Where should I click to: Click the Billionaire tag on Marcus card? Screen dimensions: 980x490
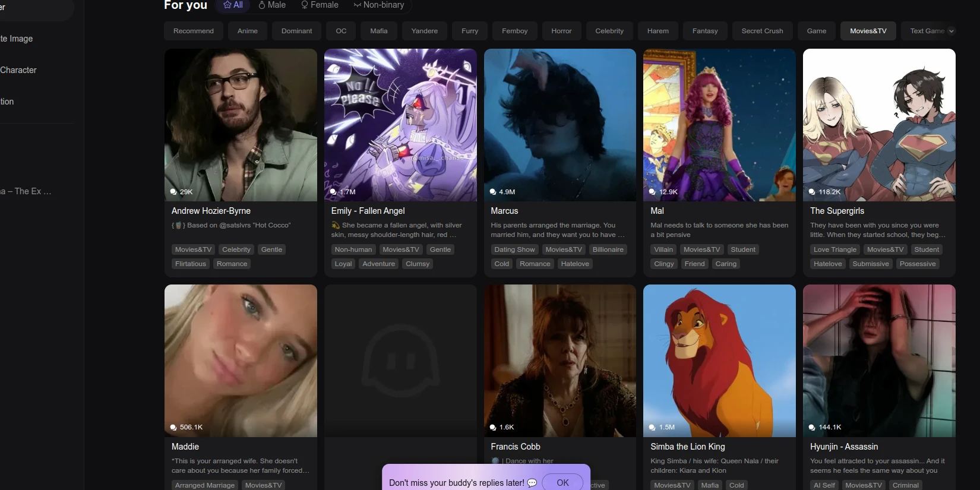(608, 249)
